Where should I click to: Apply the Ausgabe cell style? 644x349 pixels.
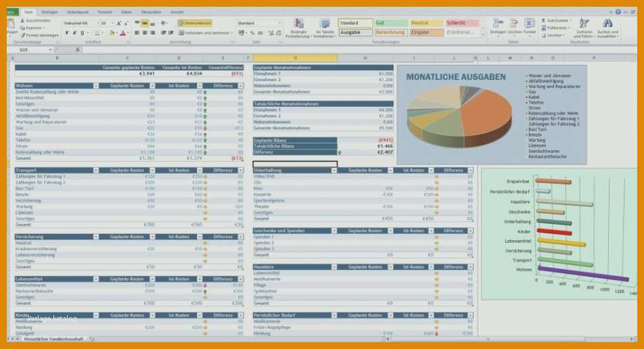pyautogui.click(x=355, y=32)
